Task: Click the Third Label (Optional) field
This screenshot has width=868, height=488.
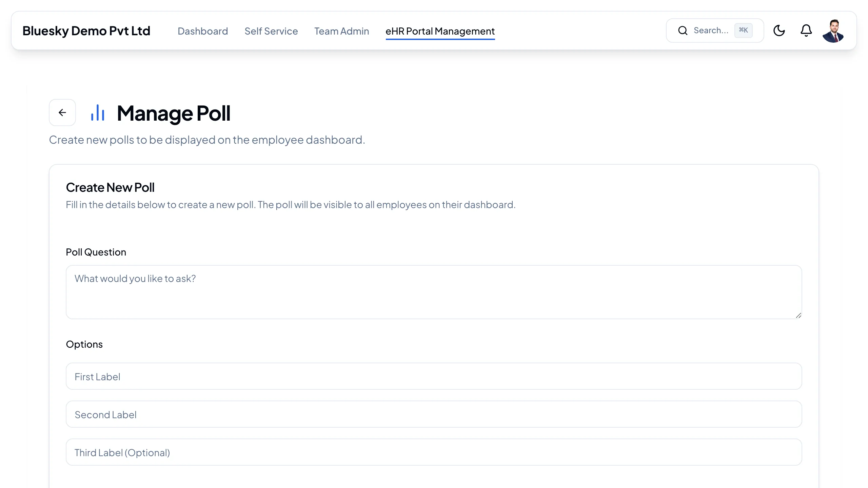Action: coord(434,452)
